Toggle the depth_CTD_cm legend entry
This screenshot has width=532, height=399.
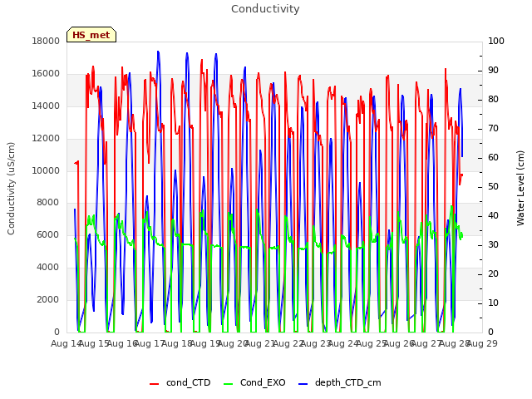tap(340, 382)
